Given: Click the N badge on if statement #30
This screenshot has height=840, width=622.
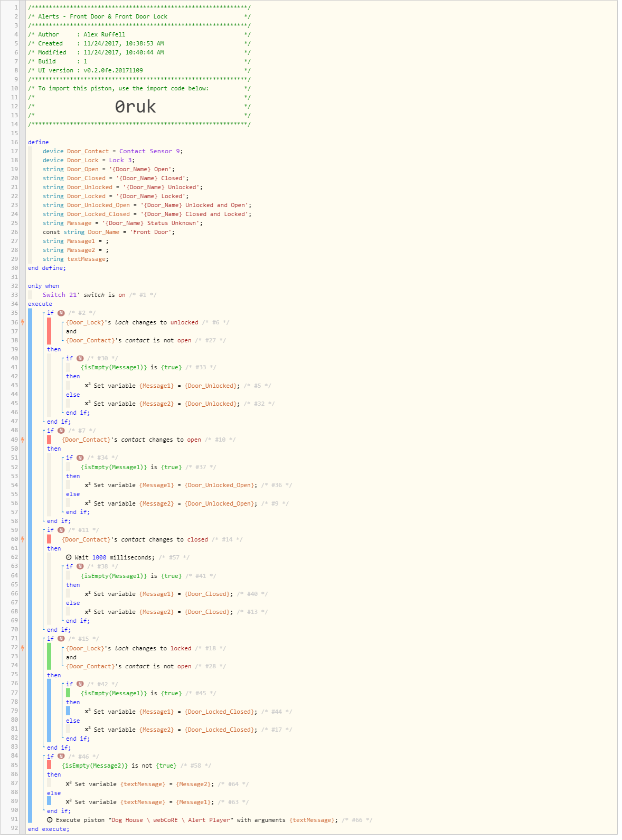Looking at the screenshot, I should point(80,358).
